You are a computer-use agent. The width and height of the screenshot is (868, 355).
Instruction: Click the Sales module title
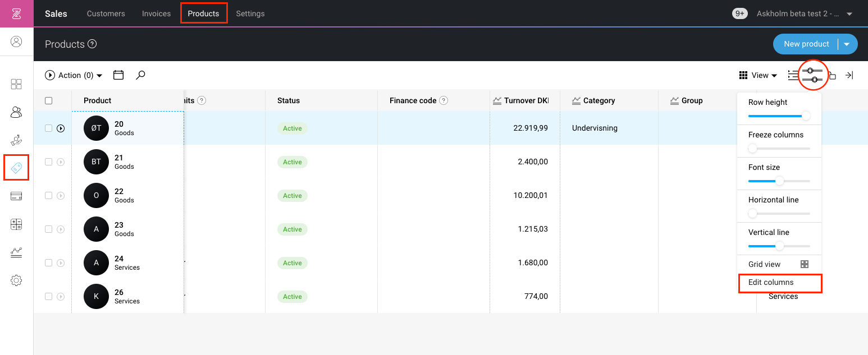point(56,13)
